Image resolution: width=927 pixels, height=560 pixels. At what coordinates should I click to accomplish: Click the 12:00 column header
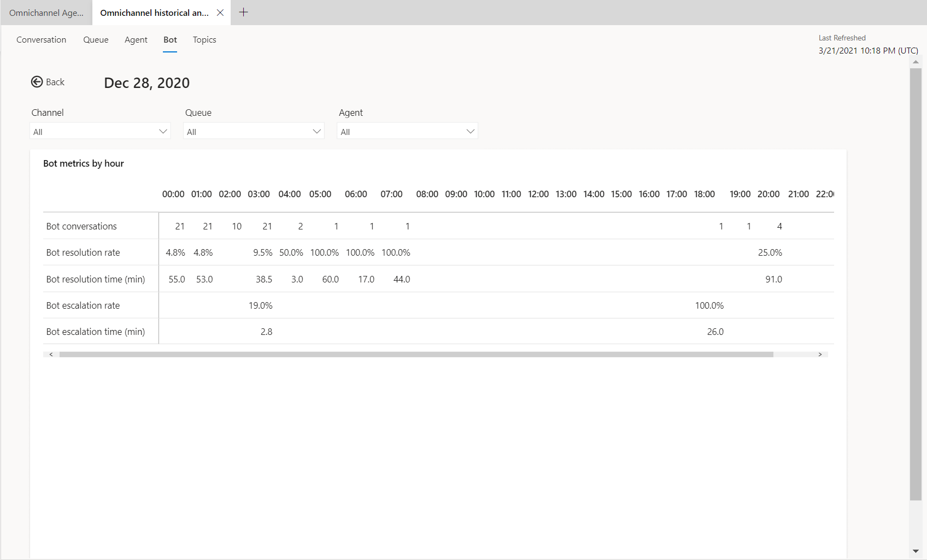pyautogui.click(x=538, y=194)
